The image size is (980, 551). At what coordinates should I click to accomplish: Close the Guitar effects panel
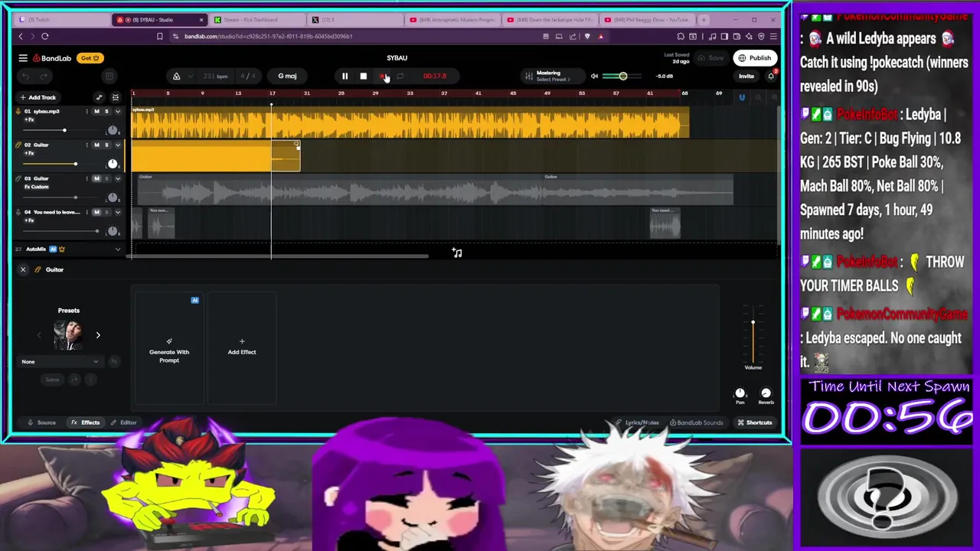point(23,269)
